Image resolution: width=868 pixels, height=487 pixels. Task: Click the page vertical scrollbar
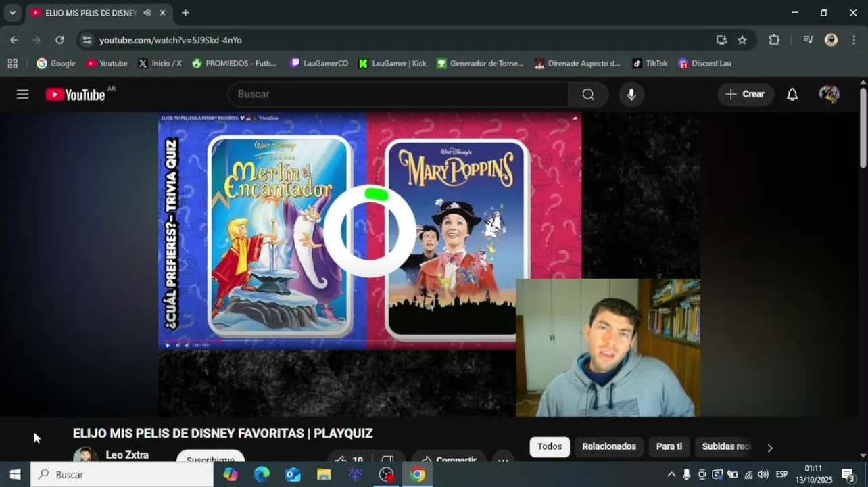tap(863, 129)
